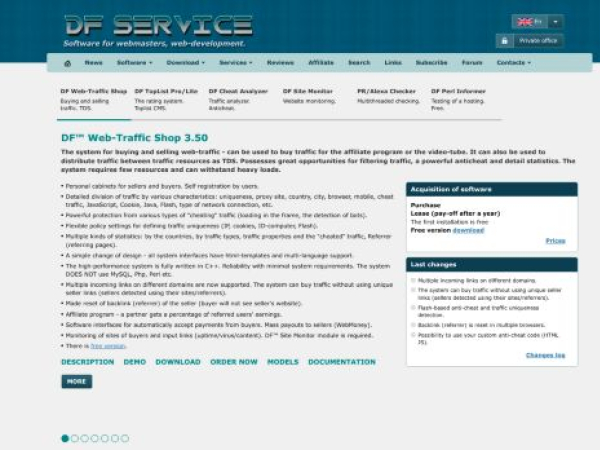Image resolution: width=600 pixels, height=450 pixels.
Task: Click the Acquisition of software header
Action: pyautogui.click(x=492, y=189)
